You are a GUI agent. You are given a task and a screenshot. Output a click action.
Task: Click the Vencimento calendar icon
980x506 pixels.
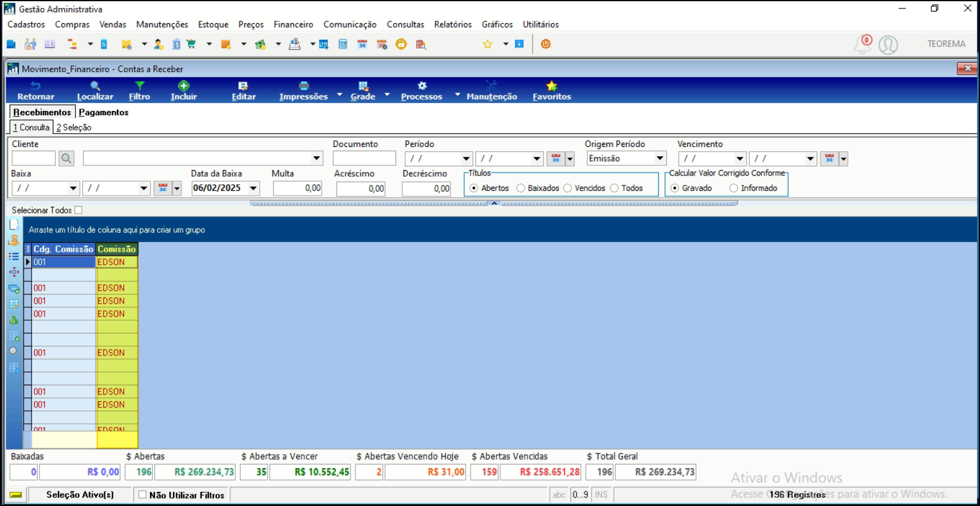[829, 159]
